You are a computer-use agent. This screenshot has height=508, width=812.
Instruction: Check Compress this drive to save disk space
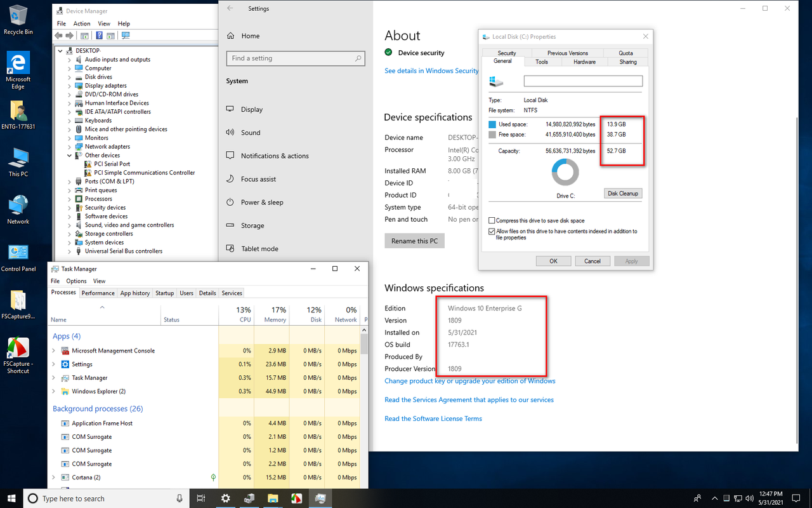[x=492, y=220]
